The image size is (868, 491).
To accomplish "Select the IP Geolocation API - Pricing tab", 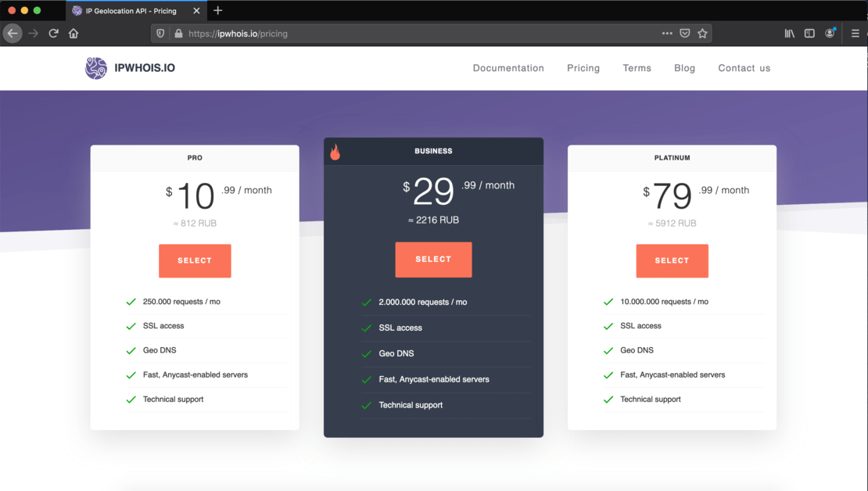I will pos(136,10).
